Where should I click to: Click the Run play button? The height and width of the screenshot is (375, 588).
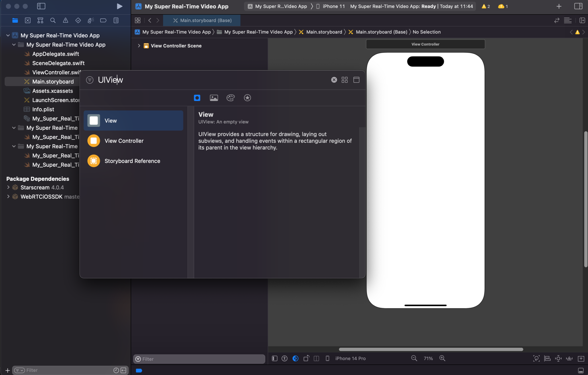point(119,6)
